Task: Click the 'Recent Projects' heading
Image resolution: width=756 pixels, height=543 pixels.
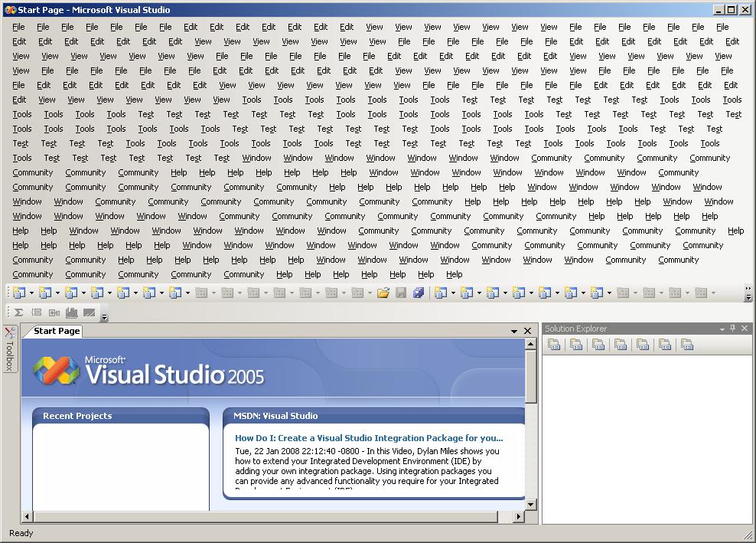Action: tap(77, 416)
